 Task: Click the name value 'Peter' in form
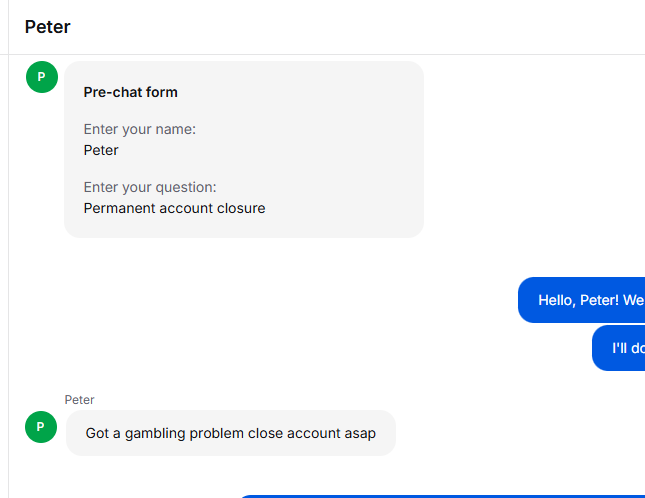[x=101, y=150]
